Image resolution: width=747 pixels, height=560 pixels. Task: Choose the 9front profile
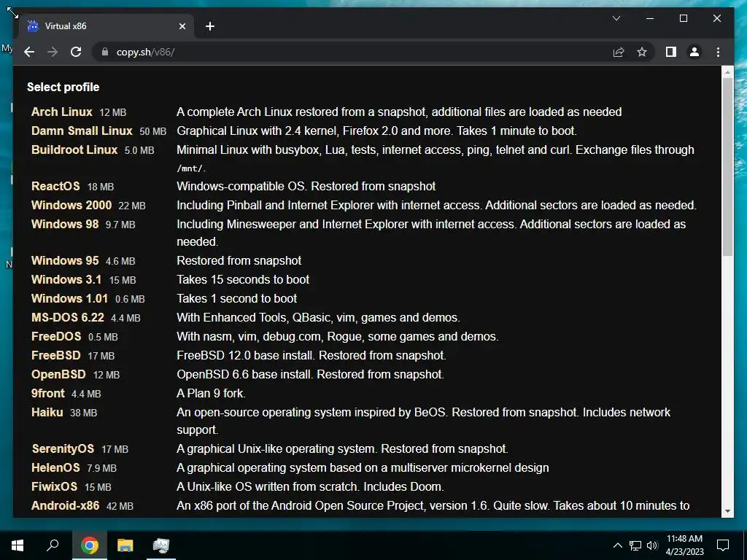pyautogui.click(x=47, y=394)
